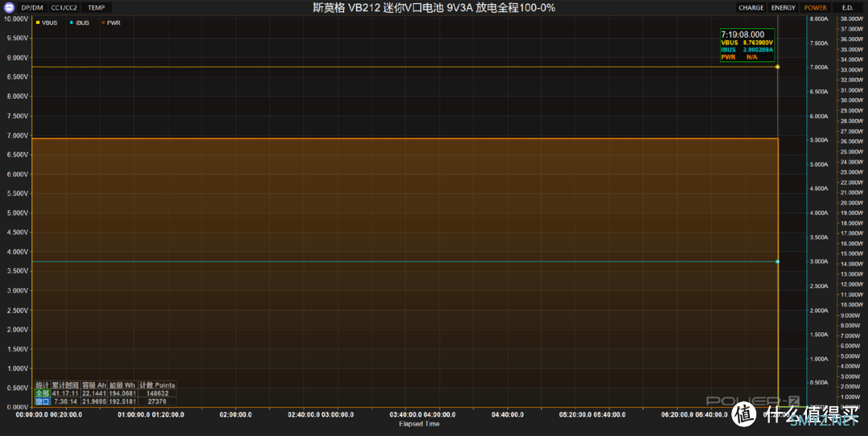Click the 0.000V voltage axis label
Viewport: 868px width, 436px height.
tap(17, 406)
